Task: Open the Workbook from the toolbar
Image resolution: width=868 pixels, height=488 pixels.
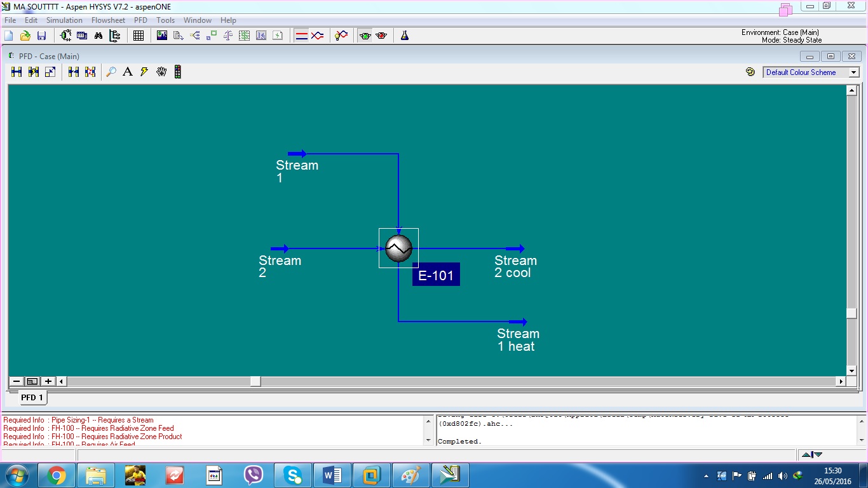Action: pos(82,35)
